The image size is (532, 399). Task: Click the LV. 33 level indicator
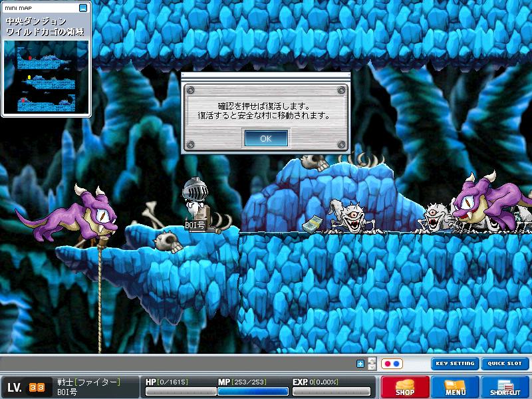pos(26,387)
